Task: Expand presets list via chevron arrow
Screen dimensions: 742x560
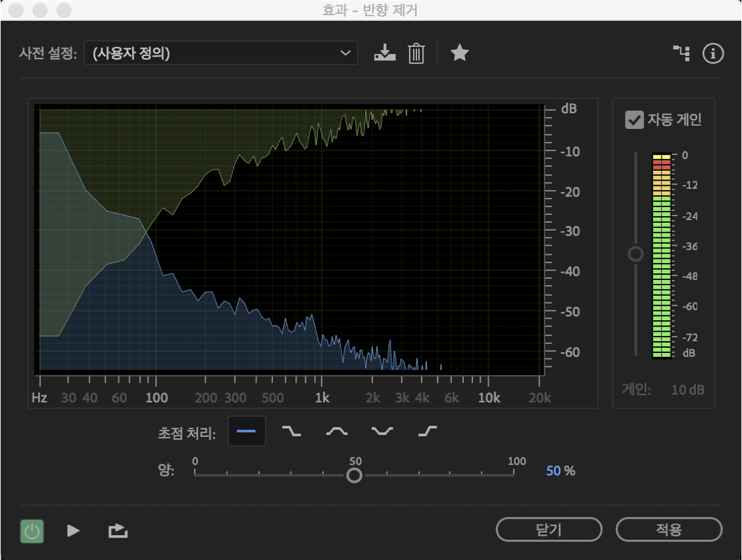Action: pos(345,53)
